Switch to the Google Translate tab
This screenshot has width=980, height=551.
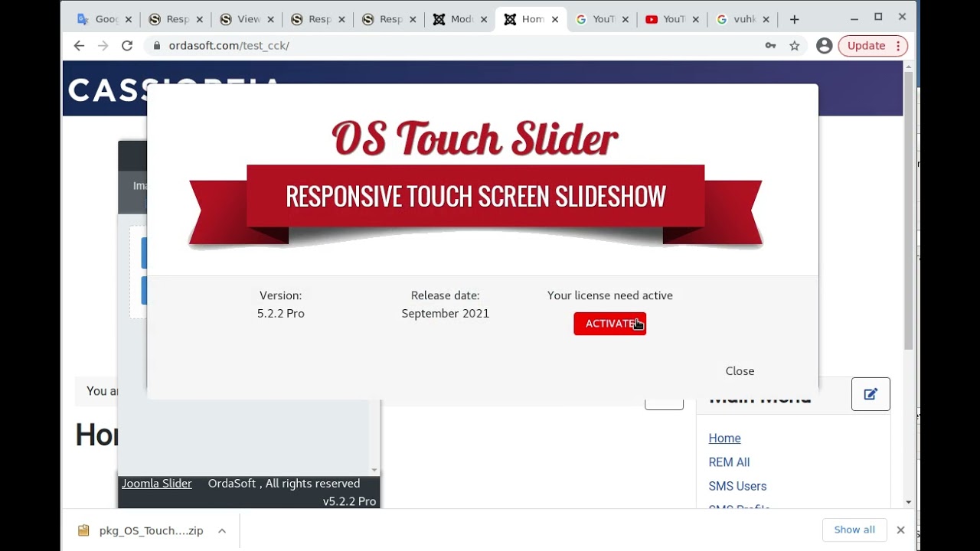(104, 19)
